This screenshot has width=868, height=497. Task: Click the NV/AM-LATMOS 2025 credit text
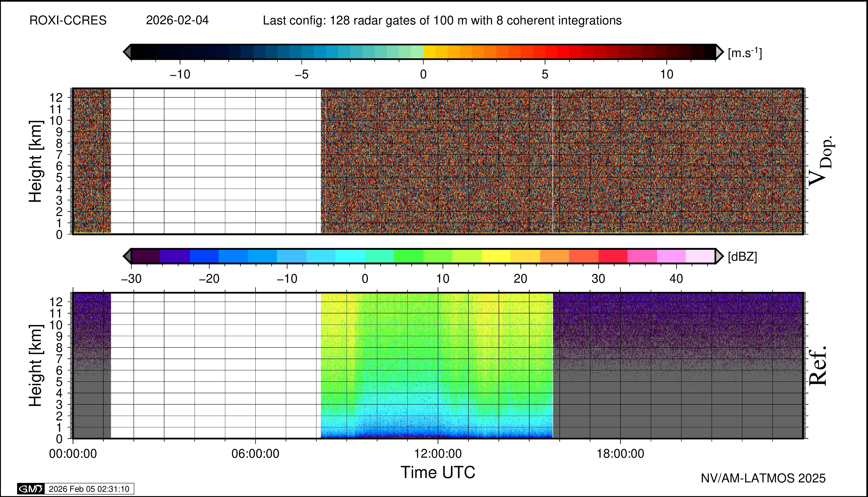pyautogui.click(x=763, y=478)
